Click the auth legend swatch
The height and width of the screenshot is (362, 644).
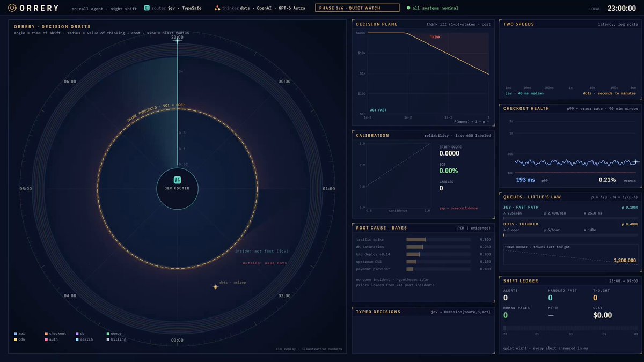tap(47, 339)
